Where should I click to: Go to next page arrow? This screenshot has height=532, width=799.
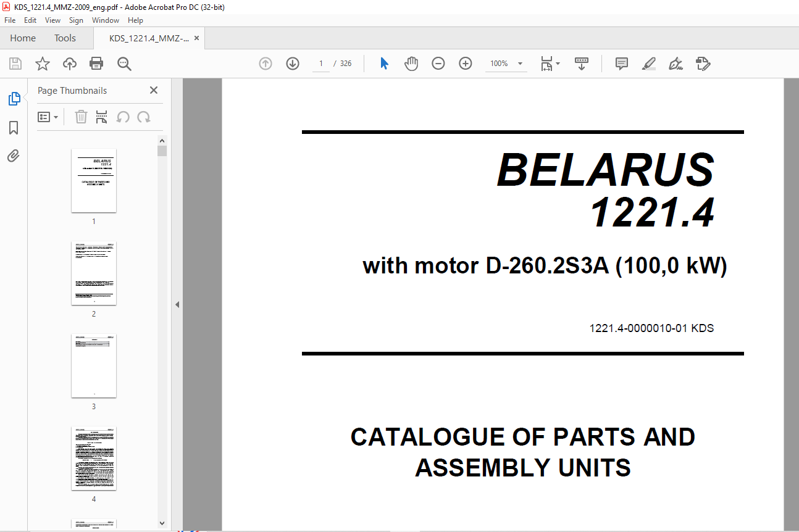293,64
